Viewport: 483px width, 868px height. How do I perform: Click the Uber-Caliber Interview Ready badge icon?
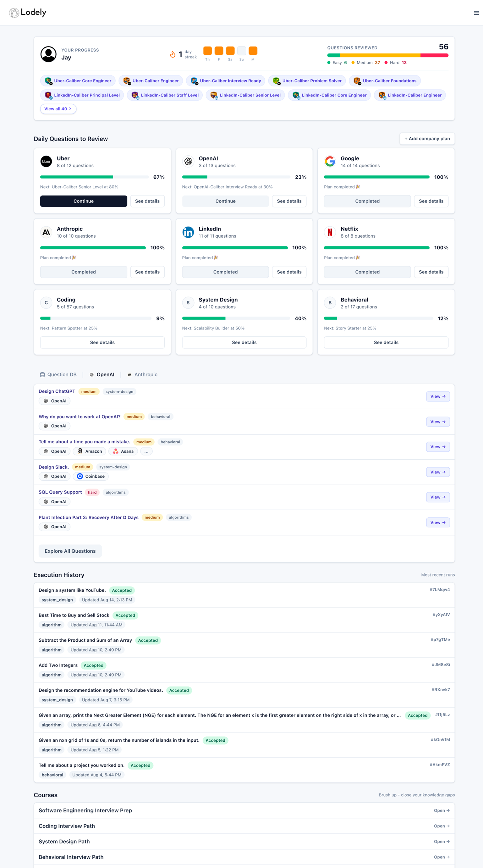click(194, 81)
